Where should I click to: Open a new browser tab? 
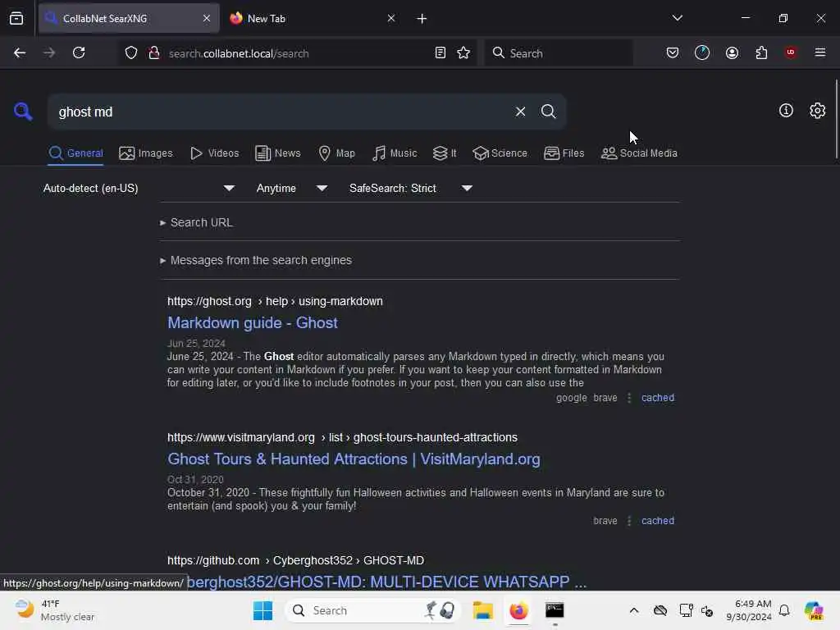click(x=422, y=19)
